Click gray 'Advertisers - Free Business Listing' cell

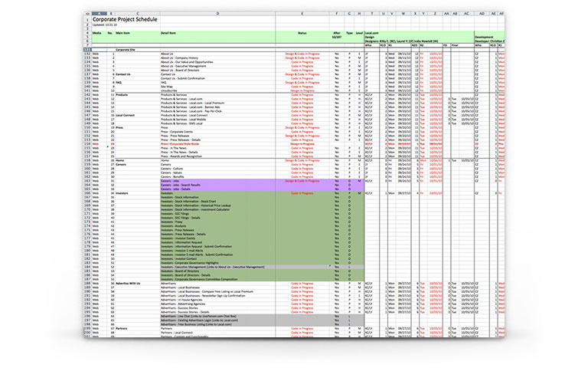click(194, 324)
